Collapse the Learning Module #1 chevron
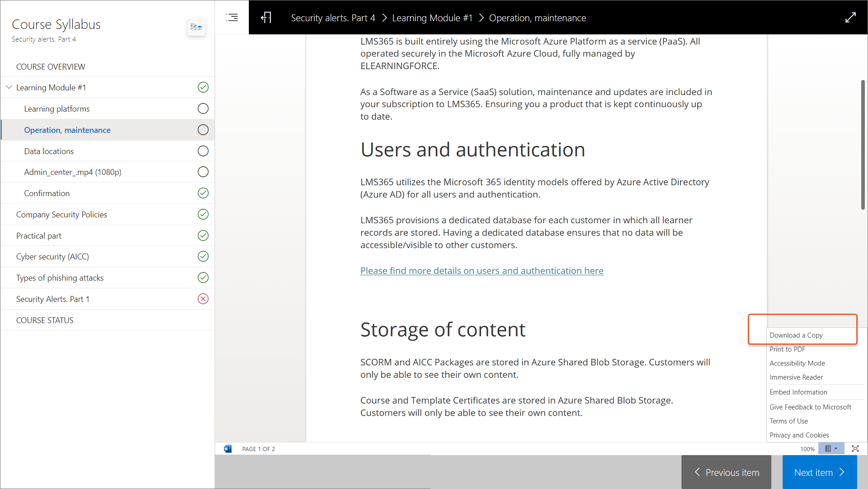This screenshot has width=868, height=489. point(9,87)
